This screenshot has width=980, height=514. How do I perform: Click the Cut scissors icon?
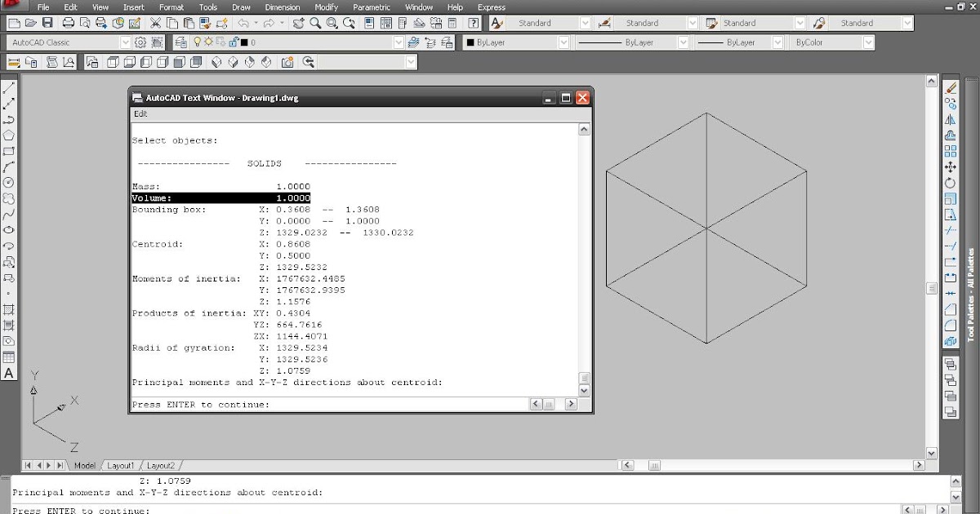154,23
